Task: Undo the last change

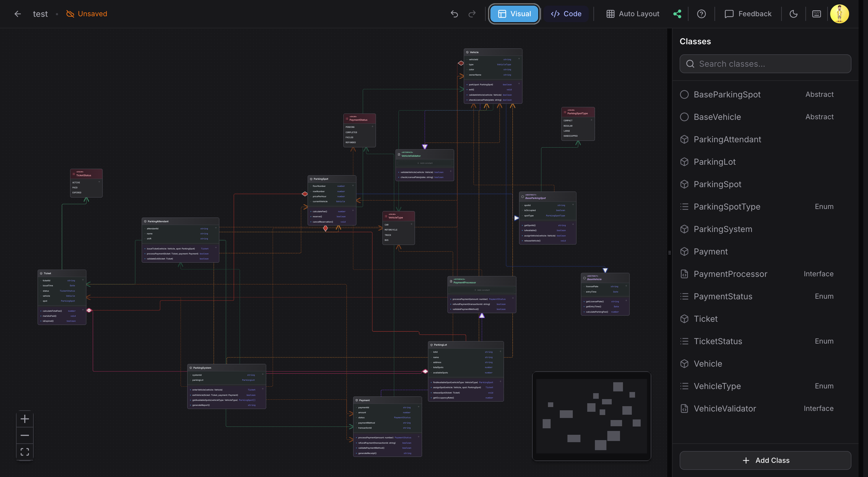Action: click(x=455, y=14)
